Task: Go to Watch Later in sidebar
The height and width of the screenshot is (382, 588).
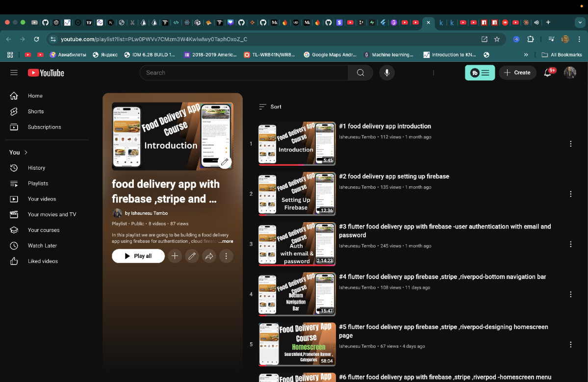Action: point(42,246)
